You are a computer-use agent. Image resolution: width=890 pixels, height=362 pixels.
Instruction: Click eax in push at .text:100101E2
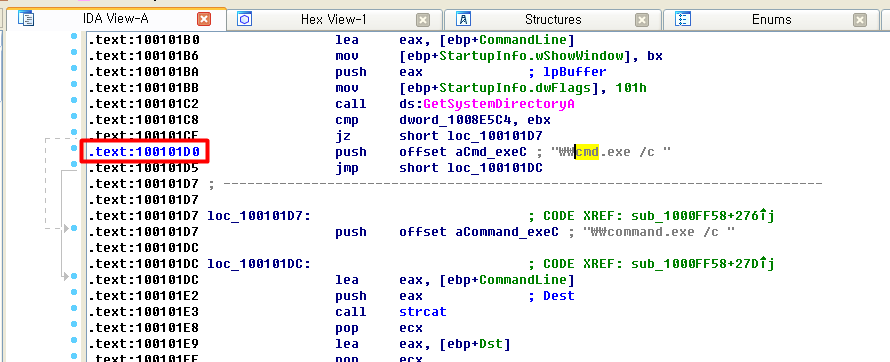click(411, 296)
